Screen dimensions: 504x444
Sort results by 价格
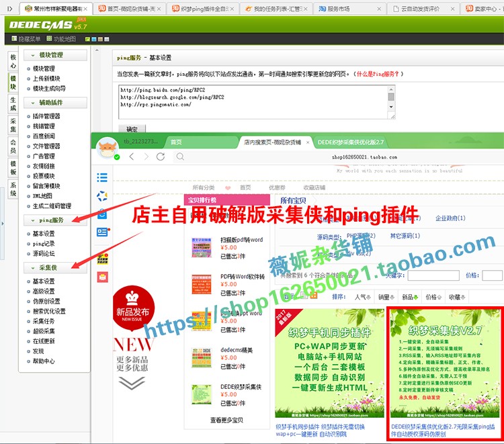point(433,297)
